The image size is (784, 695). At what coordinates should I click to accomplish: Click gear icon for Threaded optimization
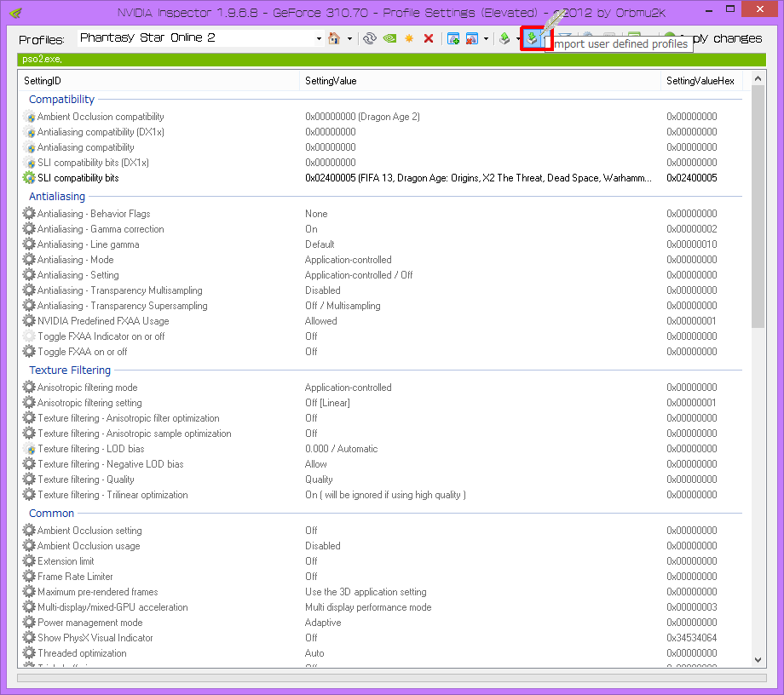[29, 653]
